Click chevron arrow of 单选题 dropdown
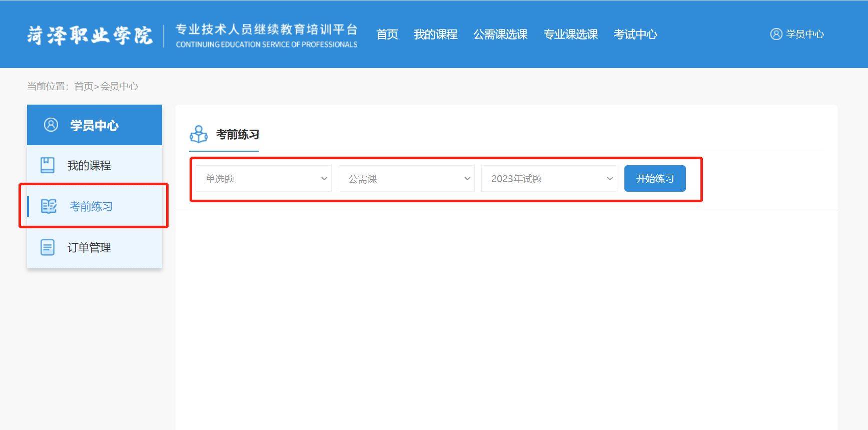 [x=324, y=179]
